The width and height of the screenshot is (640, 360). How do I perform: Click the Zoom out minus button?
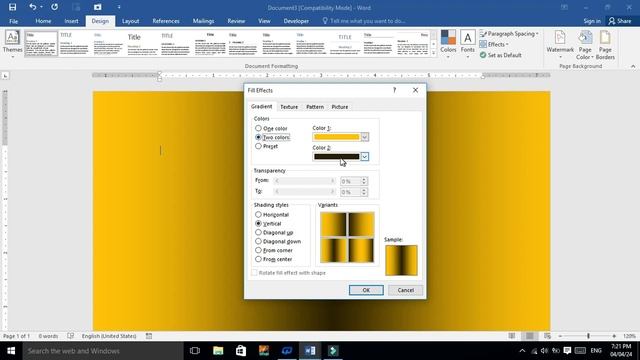[560, 336]
